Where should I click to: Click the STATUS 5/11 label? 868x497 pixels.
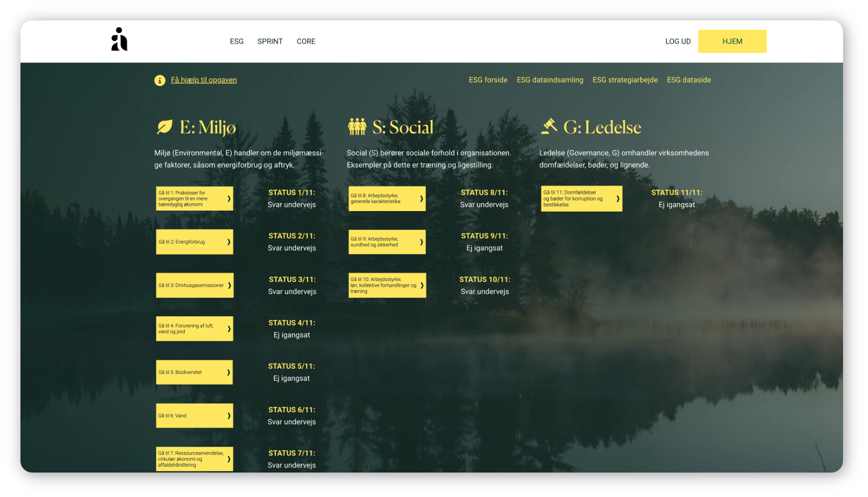[x=292, y=366]
